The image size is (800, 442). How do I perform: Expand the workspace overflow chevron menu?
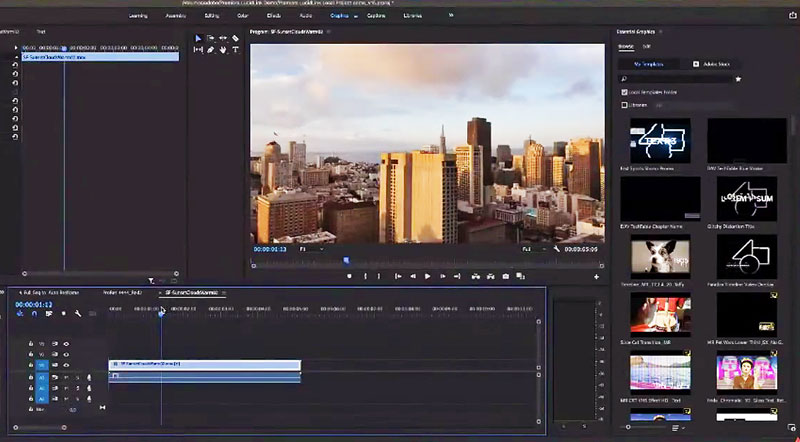click(450, 16)
